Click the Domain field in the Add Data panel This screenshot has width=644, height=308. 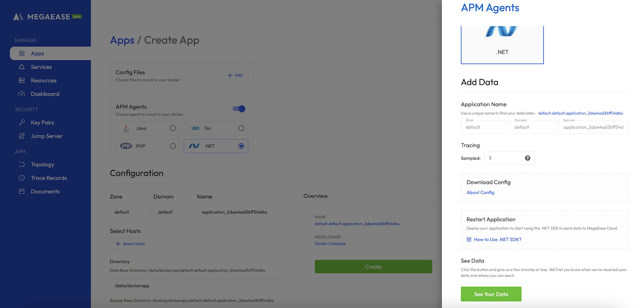[533, 127]
